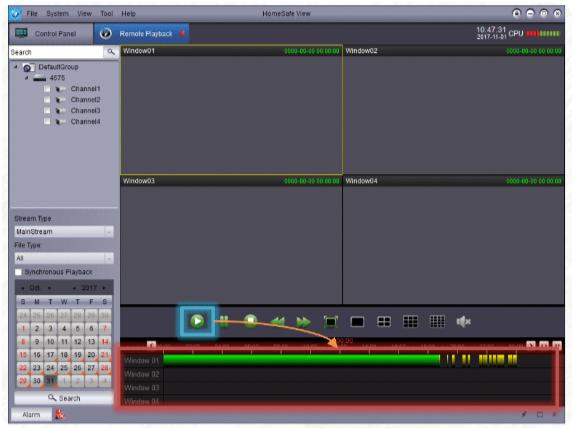
Task: Open the File Type dropdown
Action: coord(64,258)
